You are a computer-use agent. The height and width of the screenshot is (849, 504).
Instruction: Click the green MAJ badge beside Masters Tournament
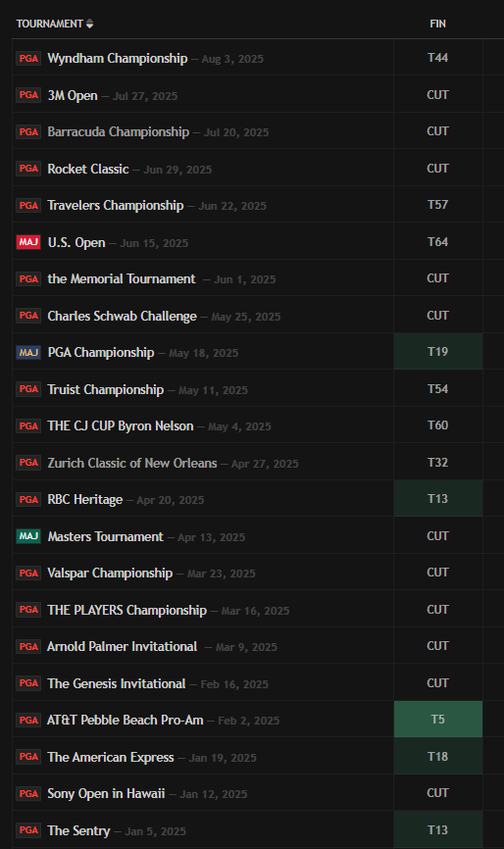tap(28, 536)
